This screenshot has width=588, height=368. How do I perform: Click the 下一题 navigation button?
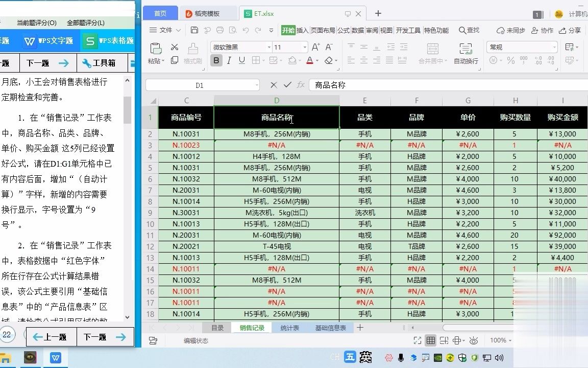[106, 337]
